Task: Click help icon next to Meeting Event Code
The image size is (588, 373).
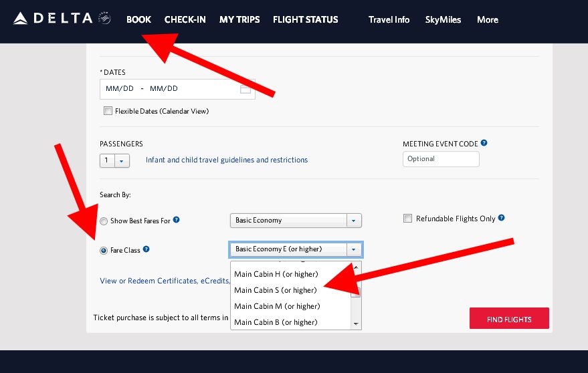Action: (484, 143)
